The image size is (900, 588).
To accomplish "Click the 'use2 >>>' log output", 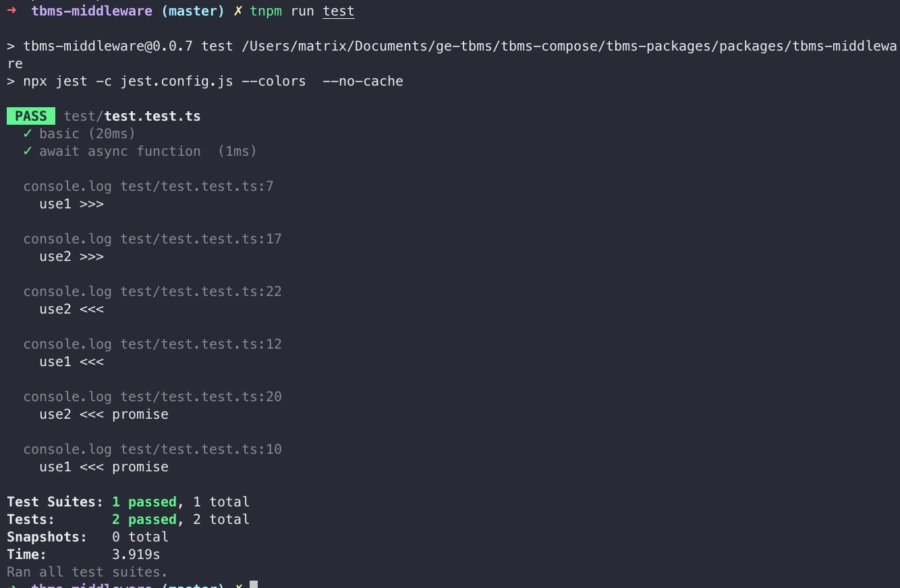I will (72, 256).
